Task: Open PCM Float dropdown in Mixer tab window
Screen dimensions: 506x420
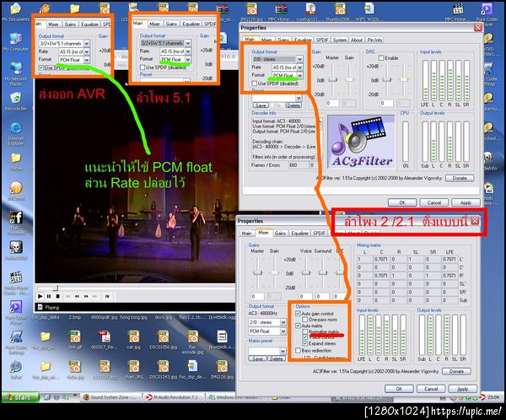Action: (x=283, y=331)
